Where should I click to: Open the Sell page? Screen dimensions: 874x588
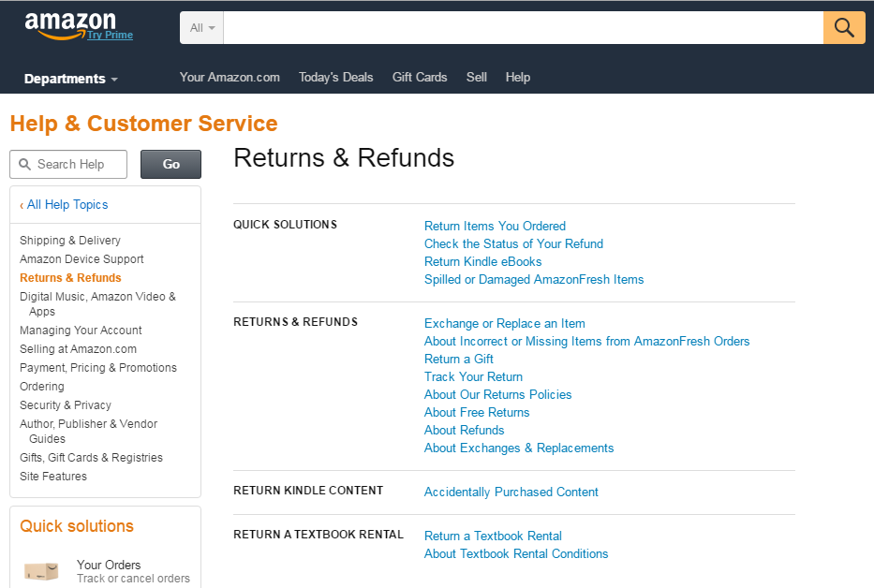pos(477,77)
